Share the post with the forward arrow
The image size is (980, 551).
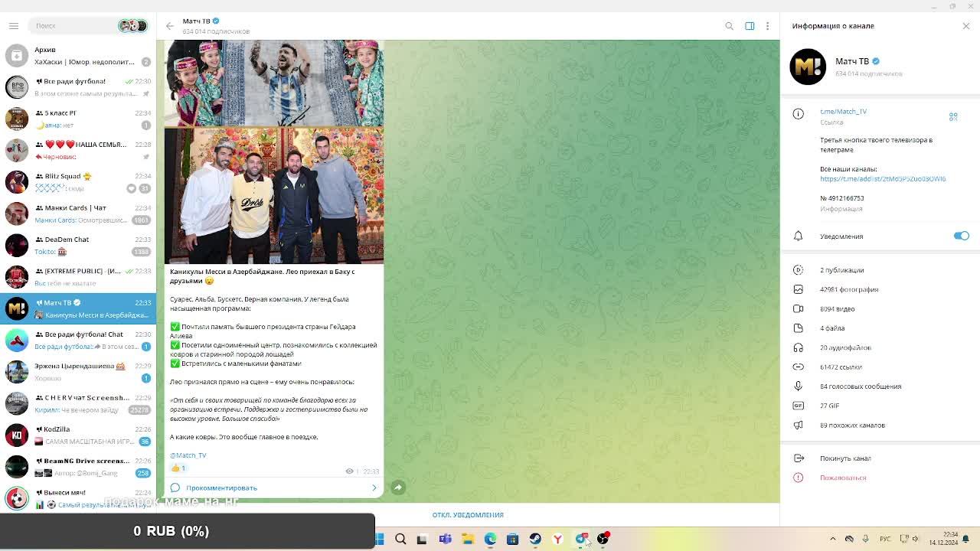point(398,487)
